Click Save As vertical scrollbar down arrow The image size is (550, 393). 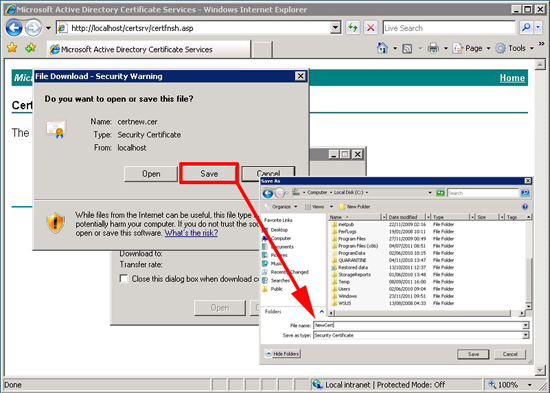529,306
